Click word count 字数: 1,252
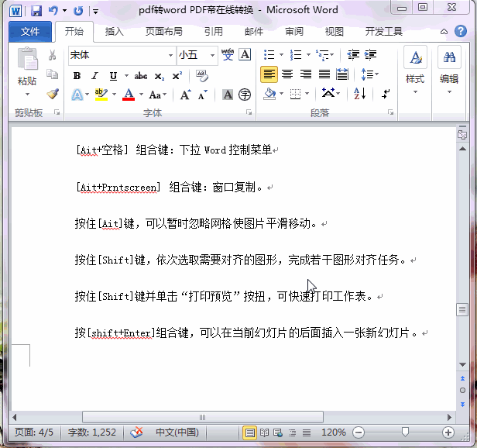The width and height of the screenshot is (477, 448). coord(92,432)
